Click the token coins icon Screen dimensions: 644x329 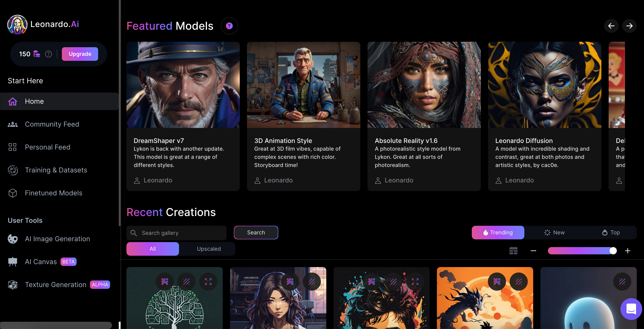tap(36, 54)
